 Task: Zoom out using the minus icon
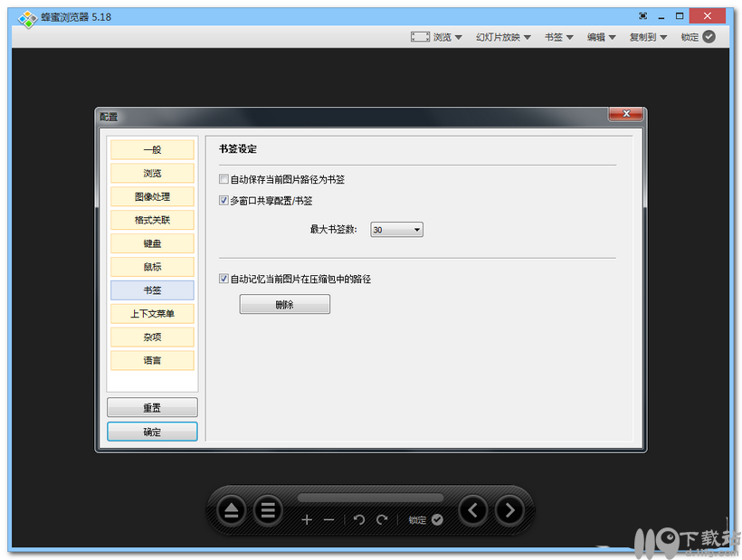(329, 519)
